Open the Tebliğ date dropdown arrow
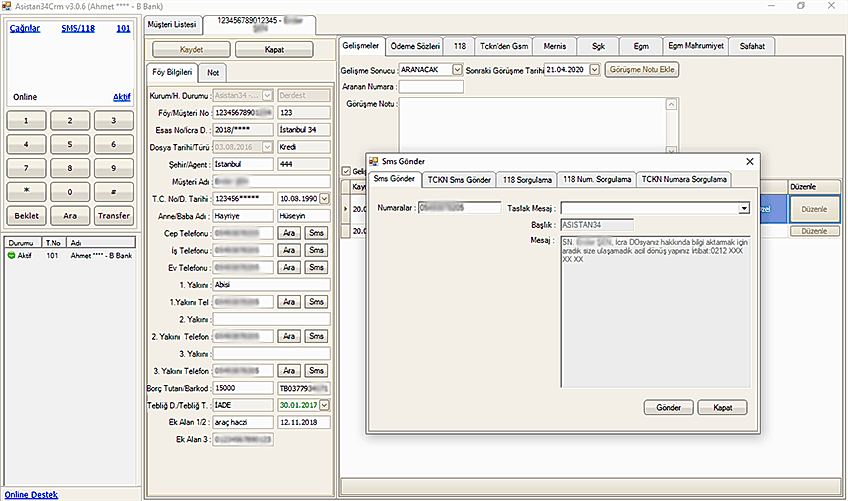This screenshot has width=848, height=501. click(324, 405)
